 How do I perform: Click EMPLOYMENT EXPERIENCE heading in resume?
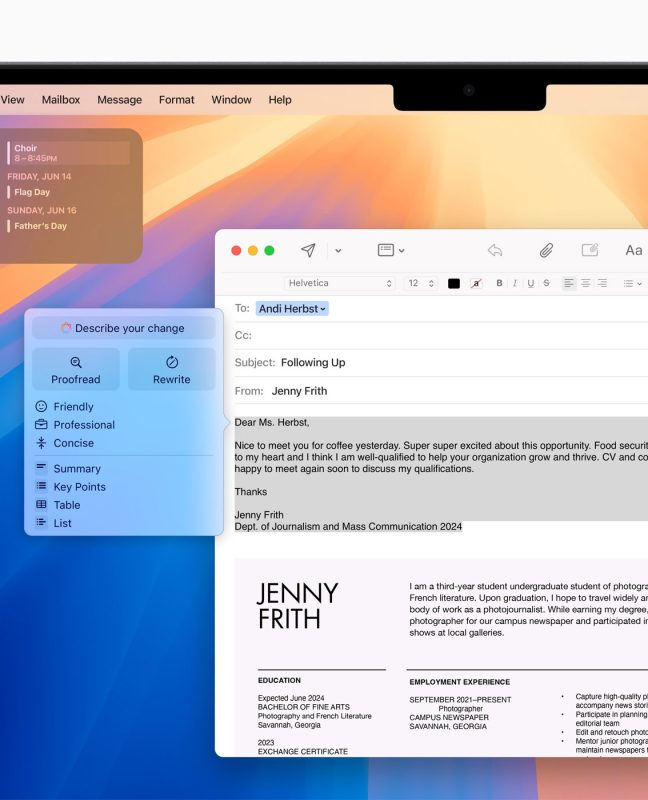coord(459,682)
